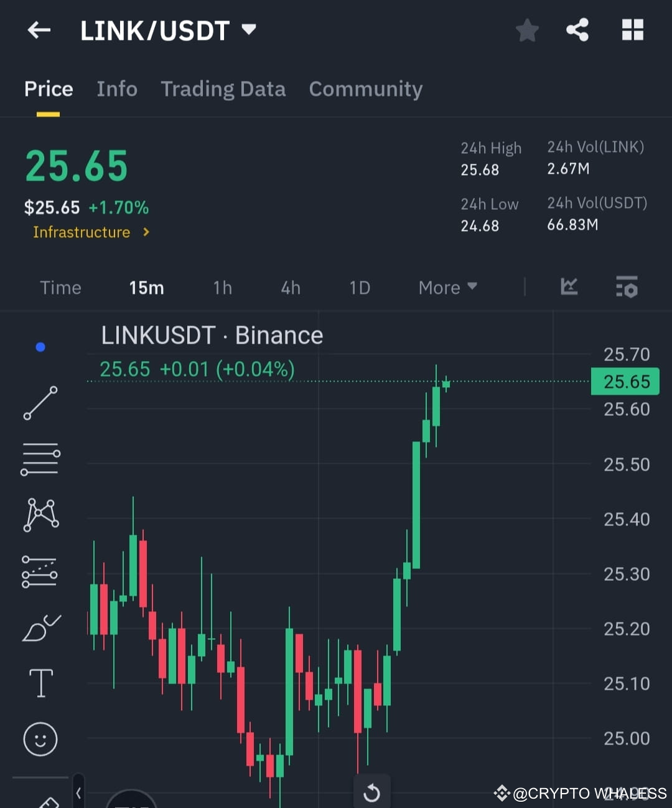This screenshot has height=808, width=672.
Task: Select the 15m timeframe interval
Action: [146, 287]
